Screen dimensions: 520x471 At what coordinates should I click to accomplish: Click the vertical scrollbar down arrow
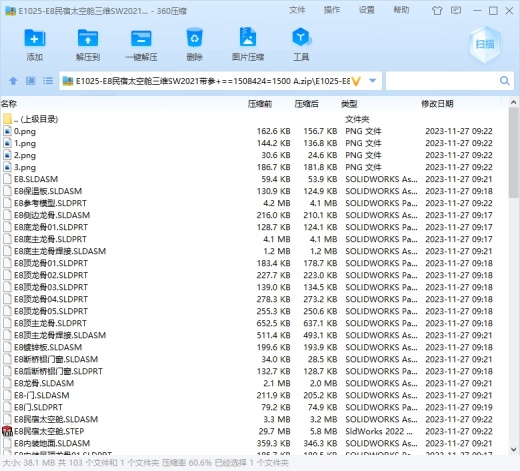tap(513, 449)
